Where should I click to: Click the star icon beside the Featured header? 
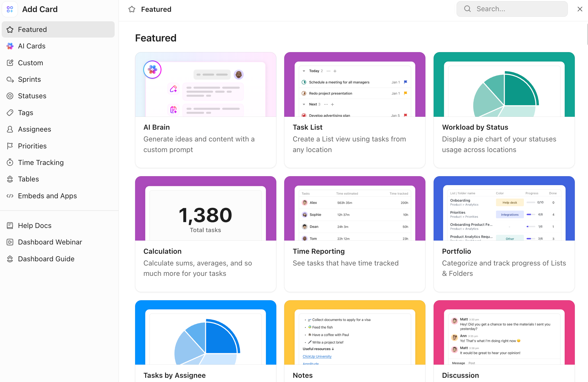[x=132, y=9]
